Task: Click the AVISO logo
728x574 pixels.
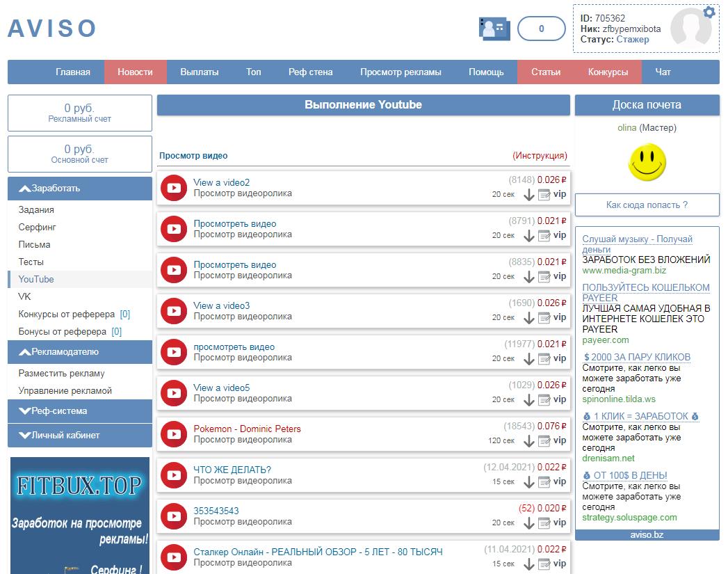Action: pos(52,29)
